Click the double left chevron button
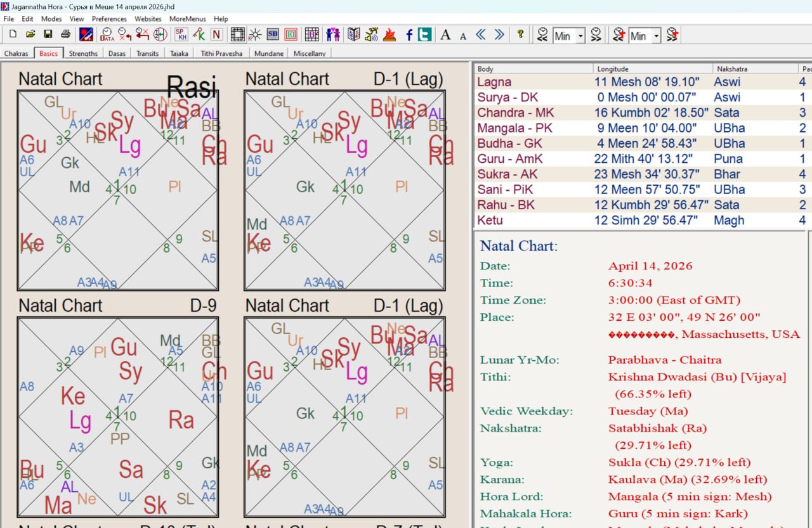This screenshot has height=528, width=812. click(481, 35)
